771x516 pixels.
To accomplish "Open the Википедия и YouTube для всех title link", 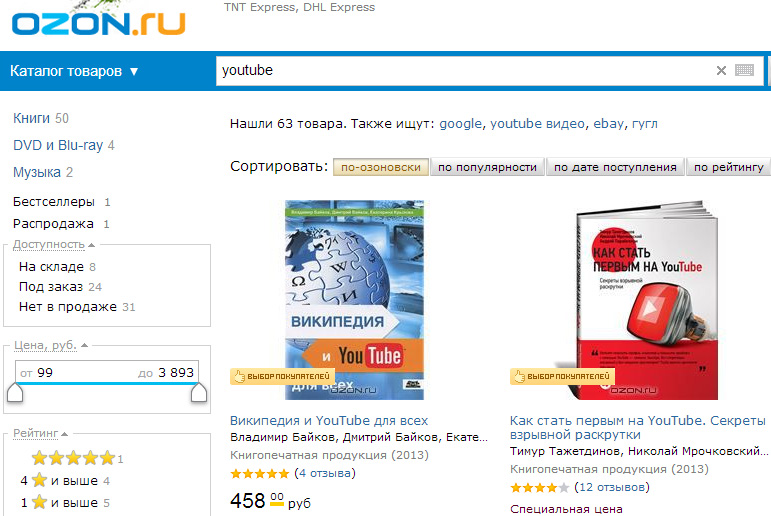I will pyautogui.click(x=329, y=421).
